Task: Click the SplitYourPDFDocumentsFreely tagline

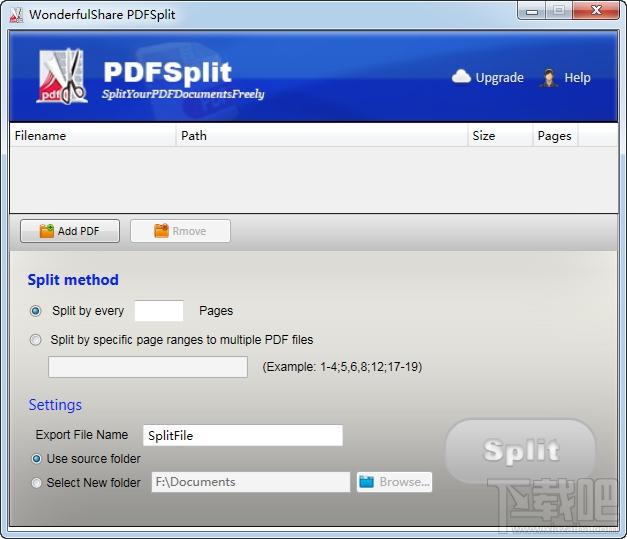Action: 183,94
